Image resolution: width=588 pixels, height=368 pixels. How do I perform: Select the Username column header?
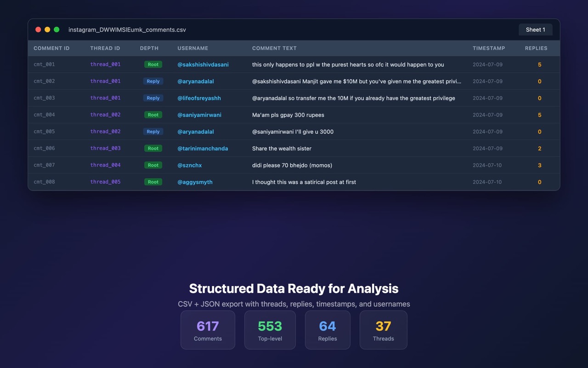tap(192, 48)
